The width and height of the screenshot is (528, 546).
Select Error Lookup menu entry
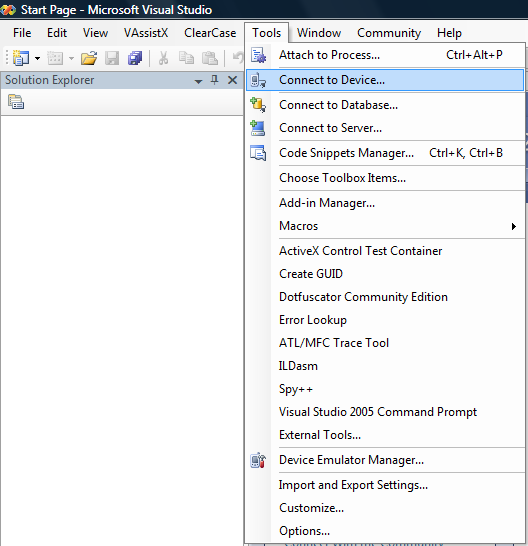pos(385,320)
